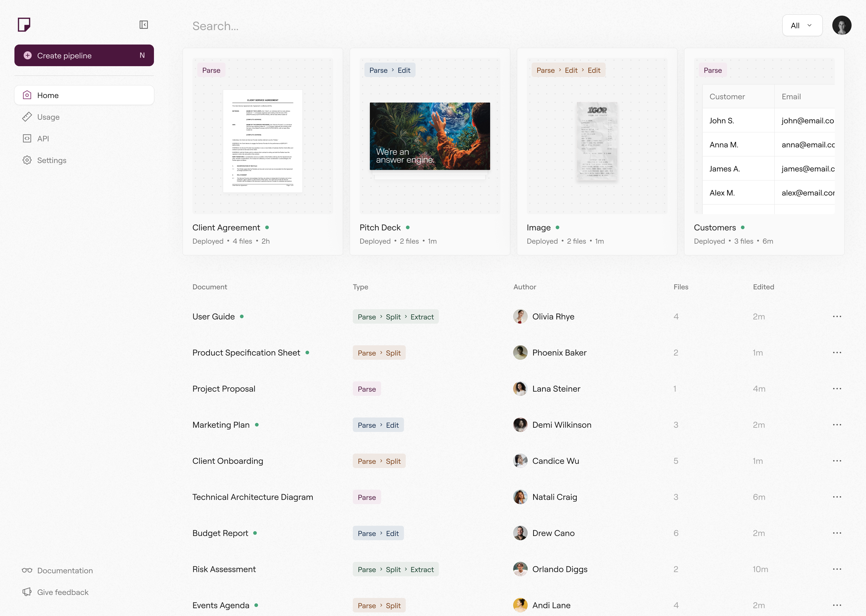
Task: Open more options for Marketing Plan row
Action: [x=837, y=424]
